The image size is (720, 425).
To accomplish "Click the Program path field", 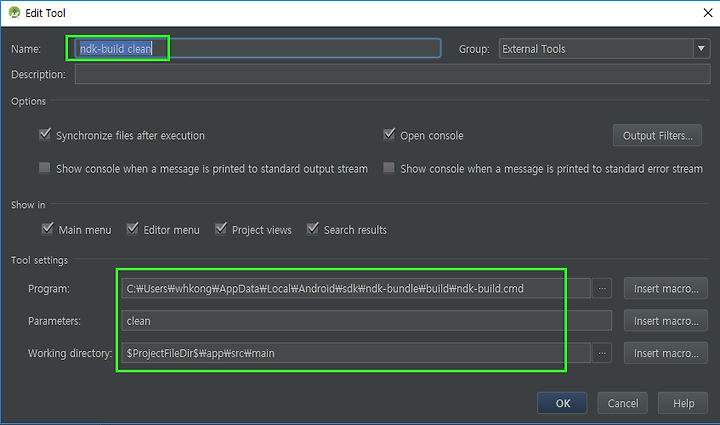I will pos(356,289).
